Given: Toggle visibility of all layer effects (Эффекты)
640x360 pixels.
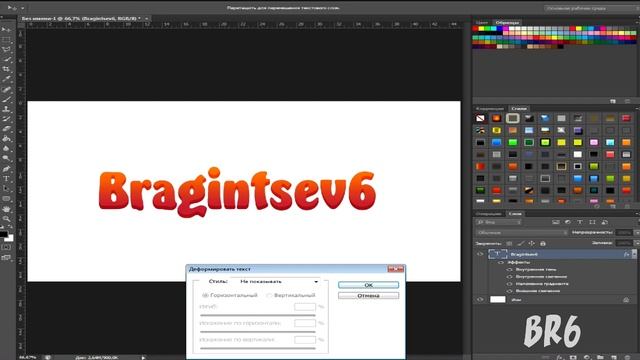Looking at the screenshot, I should tap(501, 262).
